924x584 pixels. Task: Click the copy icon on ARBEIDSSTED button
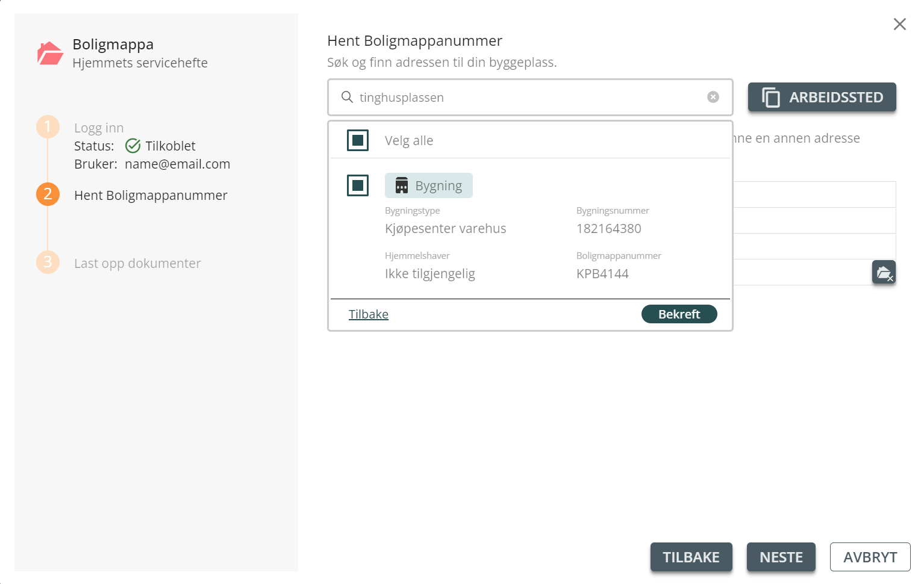tap(771, 97)
